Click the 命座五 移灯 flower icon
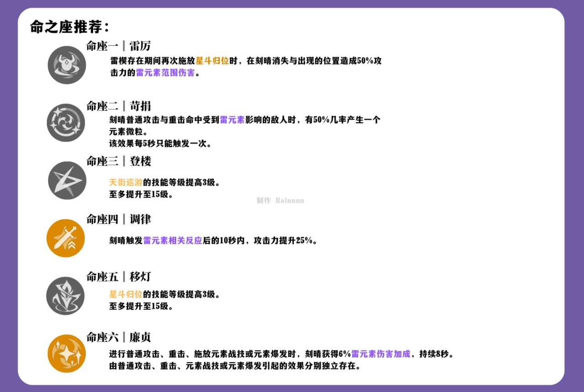Image resolution: width=584 pixels, height=392 pixels. [x=66, y=296]
